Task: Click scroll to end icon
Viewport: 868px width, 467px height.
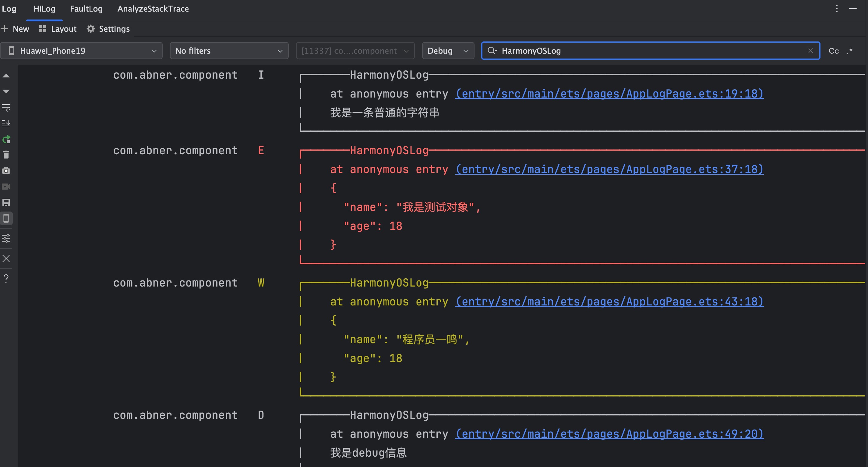Action: 6,123
